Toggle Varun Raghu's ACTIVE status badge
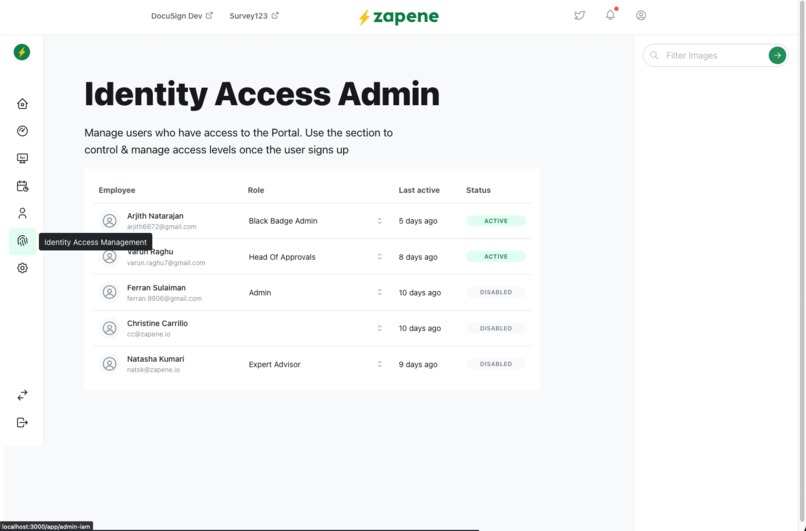Image resolution: width=806 pixels, height=531 pixels. pos(496,257)
